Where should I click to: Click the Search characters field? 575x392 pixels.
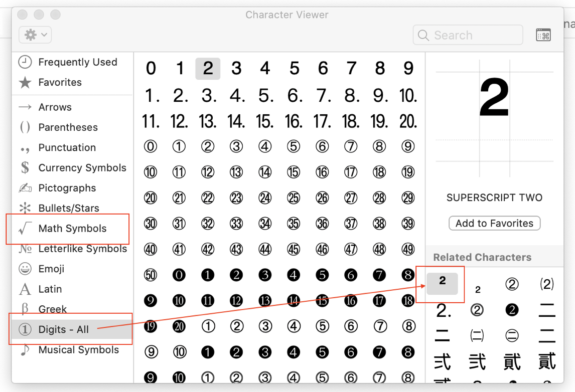[x=468, y=35]
